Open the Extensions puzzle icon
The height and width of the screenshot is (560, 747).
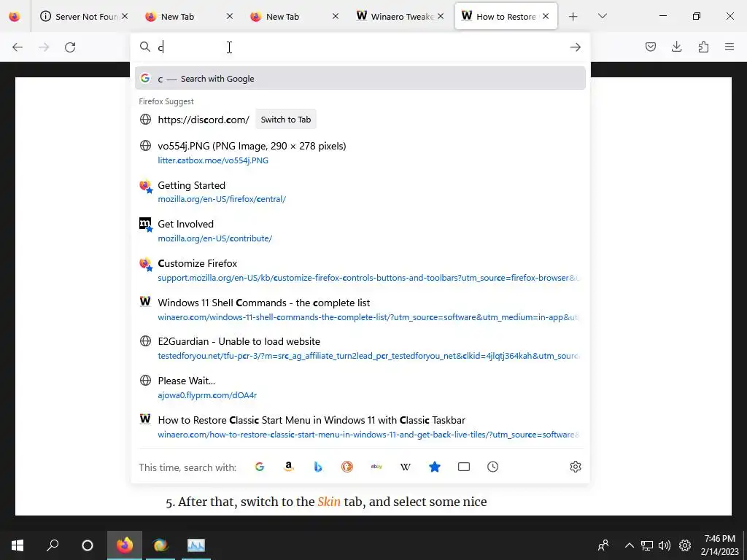[703, 47]
